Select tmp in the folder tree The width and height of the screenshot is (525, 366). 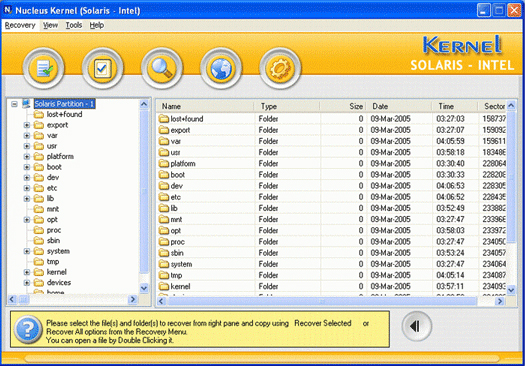point(53,262)
